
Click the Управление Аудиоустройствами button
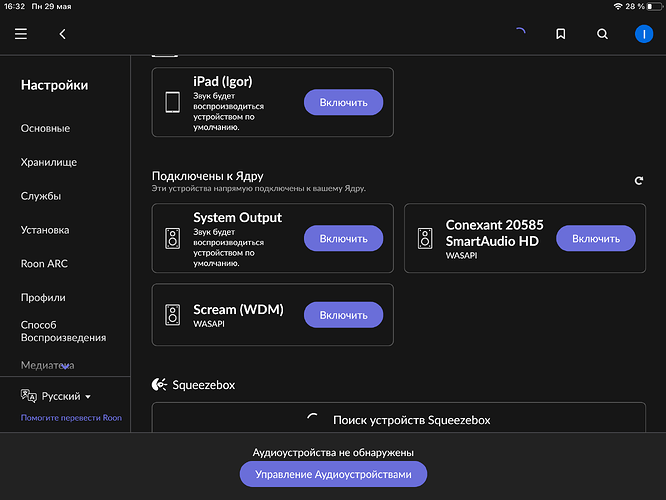(x=333, y=474)
